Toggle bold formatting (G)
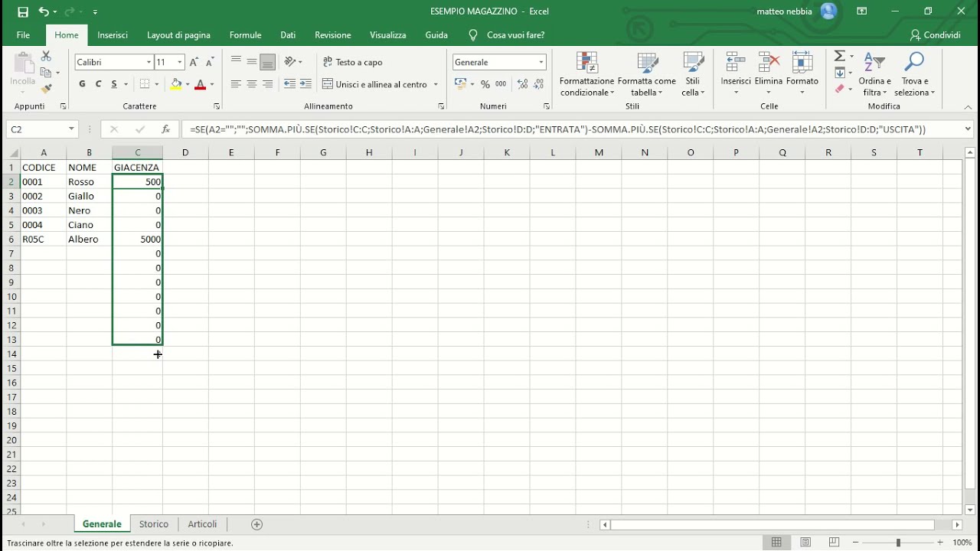980x551 pixels. tap(82, 84)
